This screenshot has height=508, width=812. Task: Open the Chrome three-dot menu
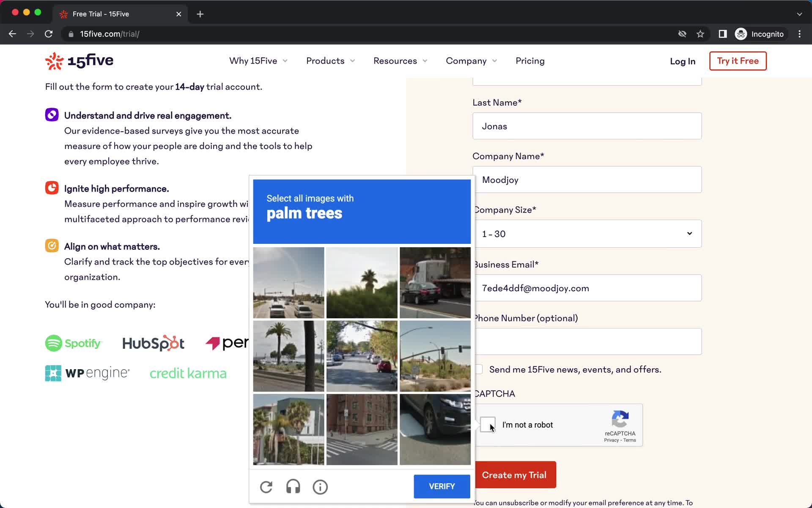coord(799,34)
